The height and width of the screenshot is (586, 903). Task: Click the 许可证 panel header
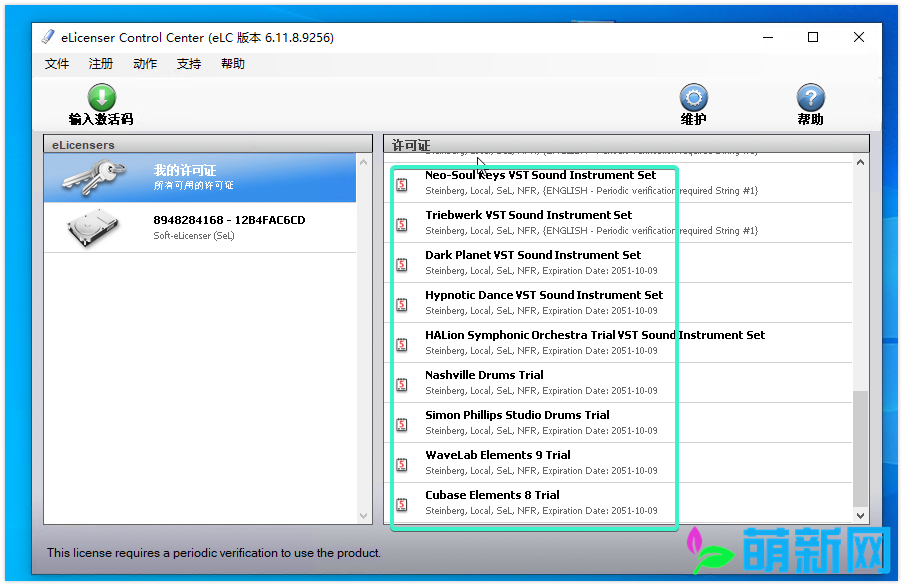(627, 144)
